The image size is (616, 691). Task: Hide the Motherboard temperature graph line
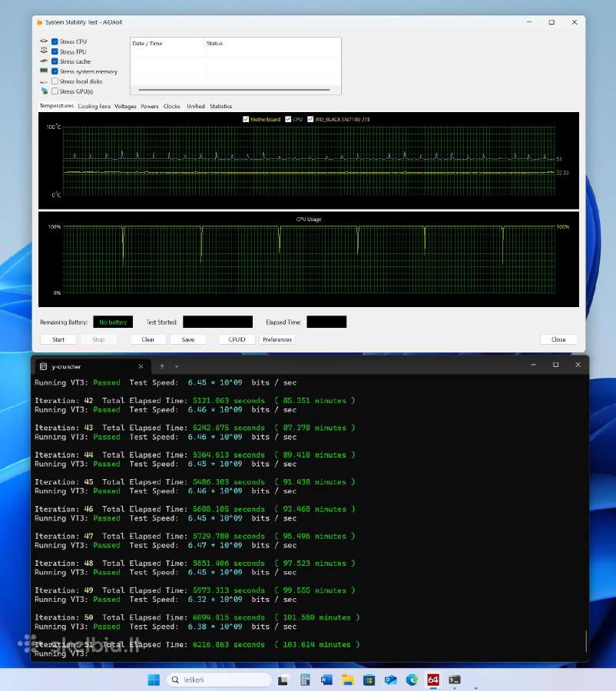(246, 119)
